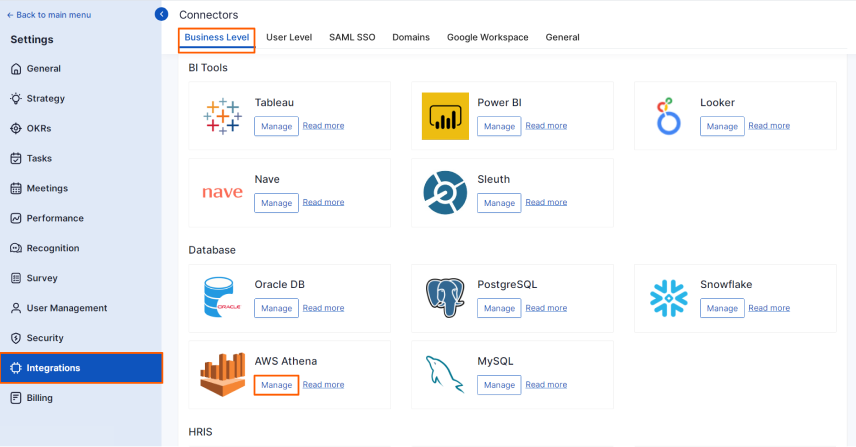Image resolution: width=856 pixels, height=447 pixels.
Task: Go back to main menu
Action: coord(49,15)
